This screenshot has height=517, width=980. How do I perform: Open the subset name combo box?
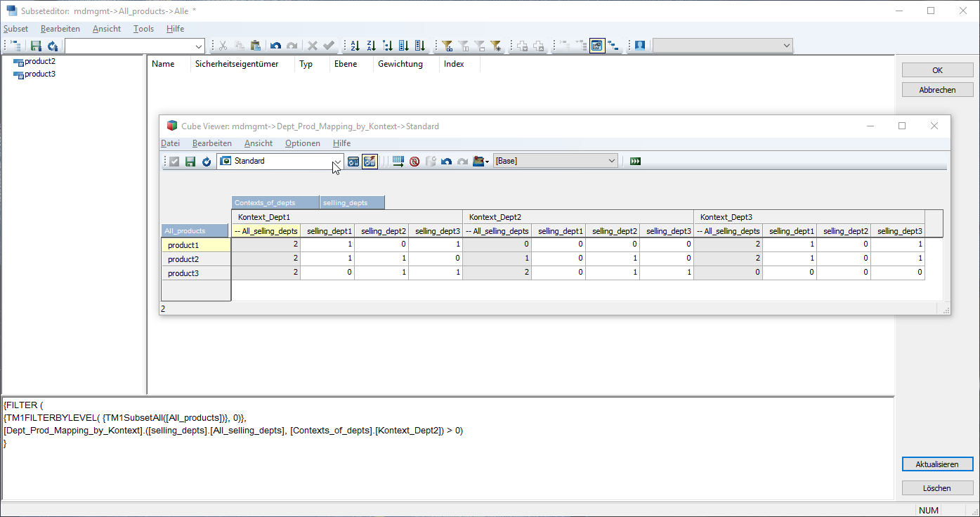(198, 46)
